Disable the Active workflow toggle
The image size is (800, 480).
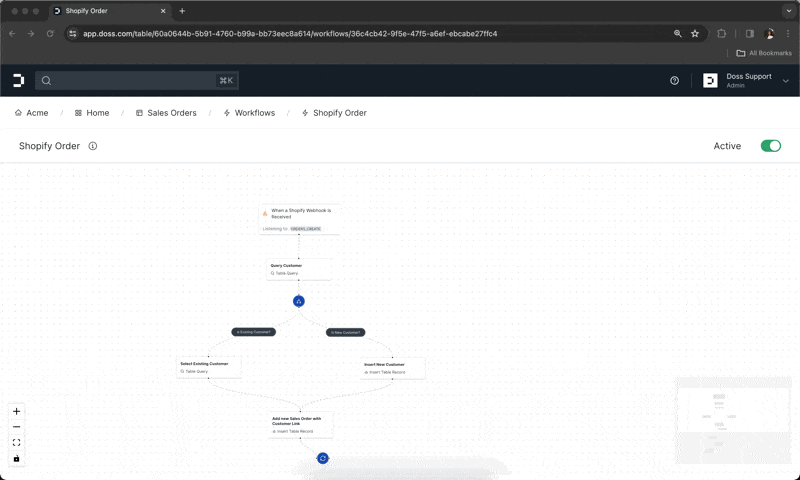pos(770,146)
